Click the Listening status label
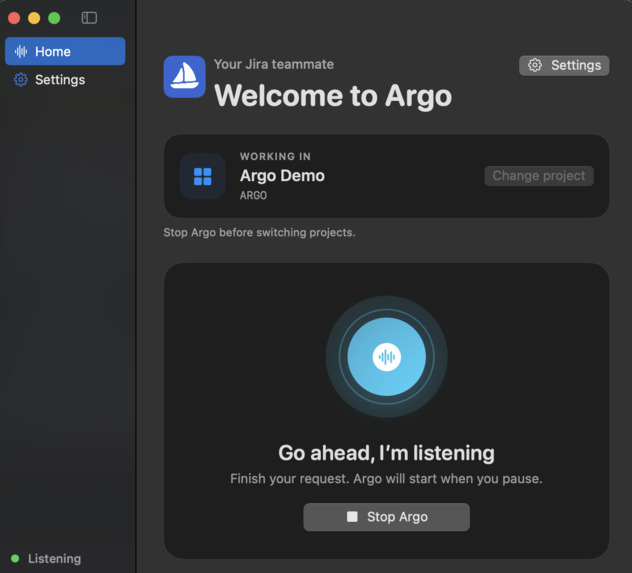This screenshot has width=632, height=573. [x=54, y=558]
